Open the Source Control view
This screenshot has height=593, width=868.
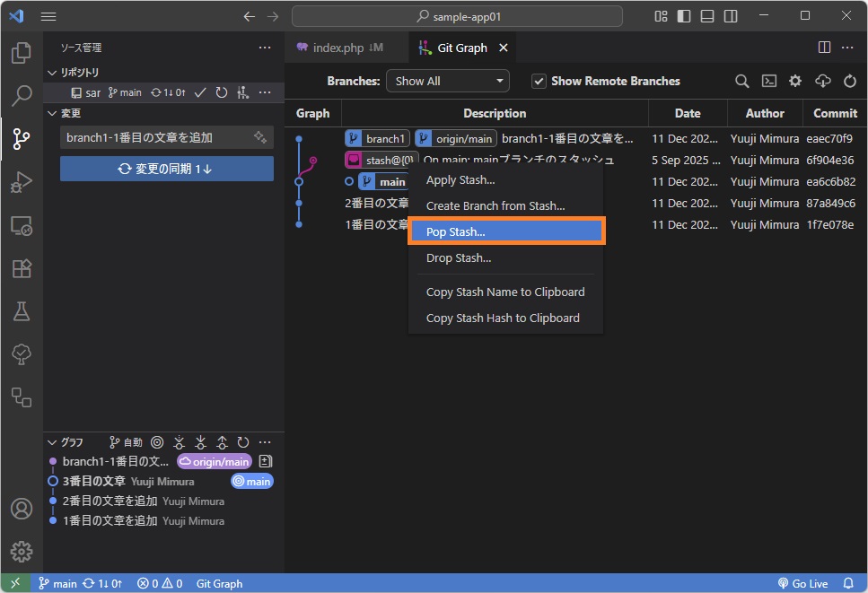click(x=22, y=138)
